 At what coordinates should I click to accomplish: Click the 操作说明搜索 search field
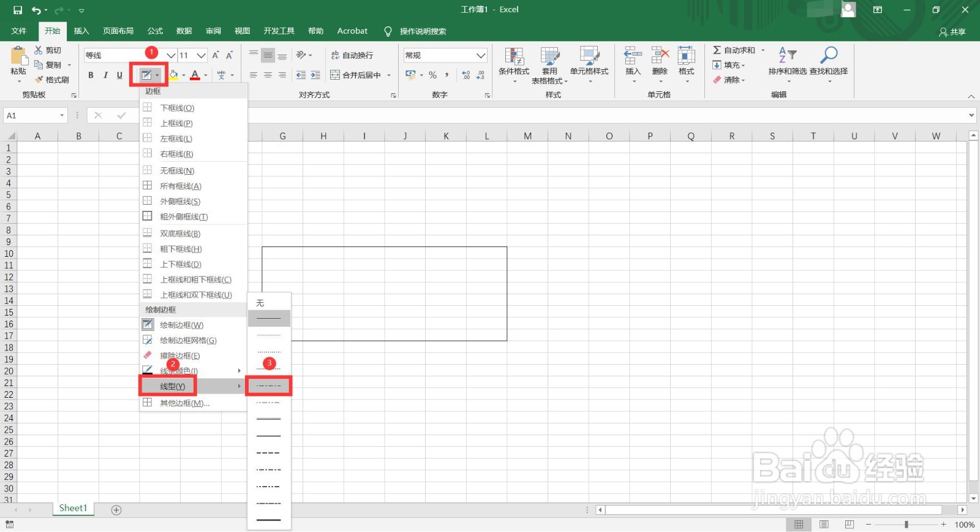pyautogui.click(x=423, y=31)
